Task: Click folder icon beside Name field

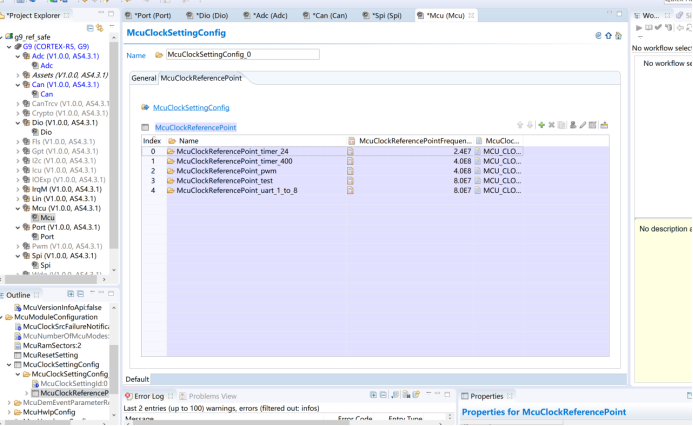Action: coord(159,55)
